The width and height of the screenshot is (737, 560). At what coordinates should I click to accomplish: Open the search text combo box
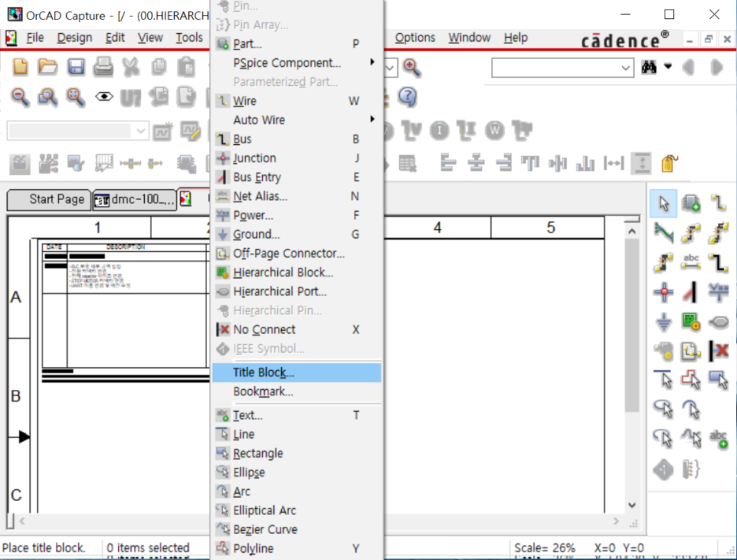click(x=563, y=68)
